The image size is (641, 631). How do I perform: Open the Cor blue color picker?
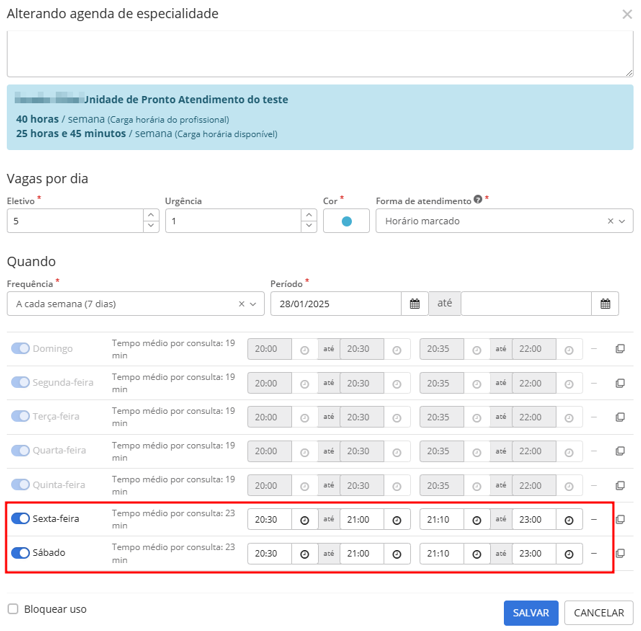click(346, 221)
